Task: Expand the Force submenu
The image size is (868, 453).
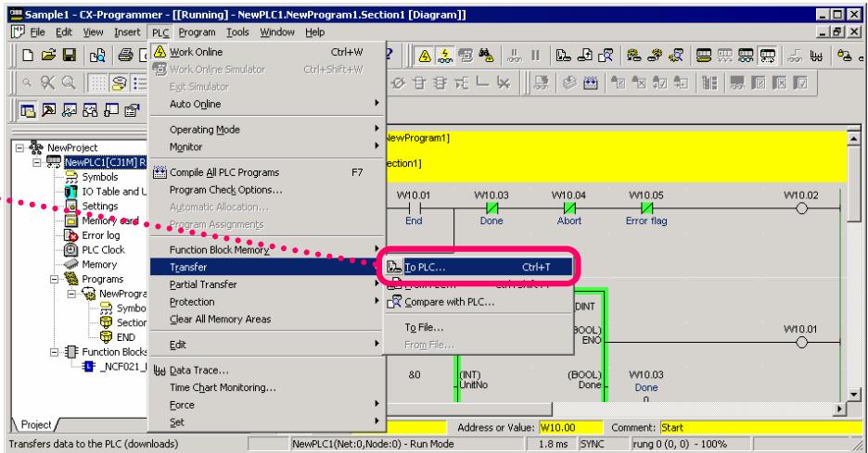Action: click(x=267, y=405)
